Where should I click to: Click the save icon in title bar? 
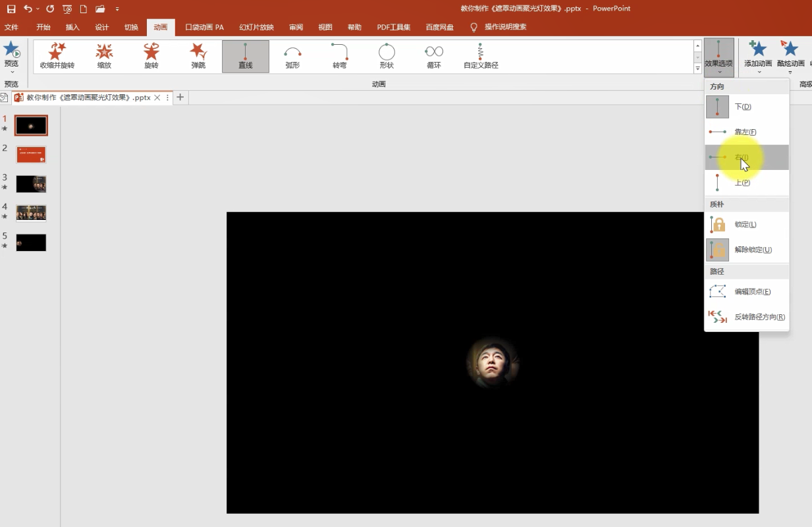tap(11, 9)
